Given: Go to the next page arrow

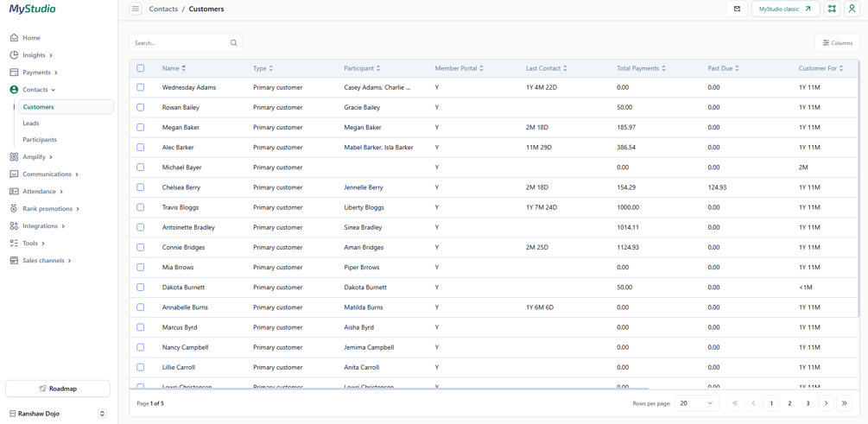Looking at the screenshot, I should click(x=826, y=403).
